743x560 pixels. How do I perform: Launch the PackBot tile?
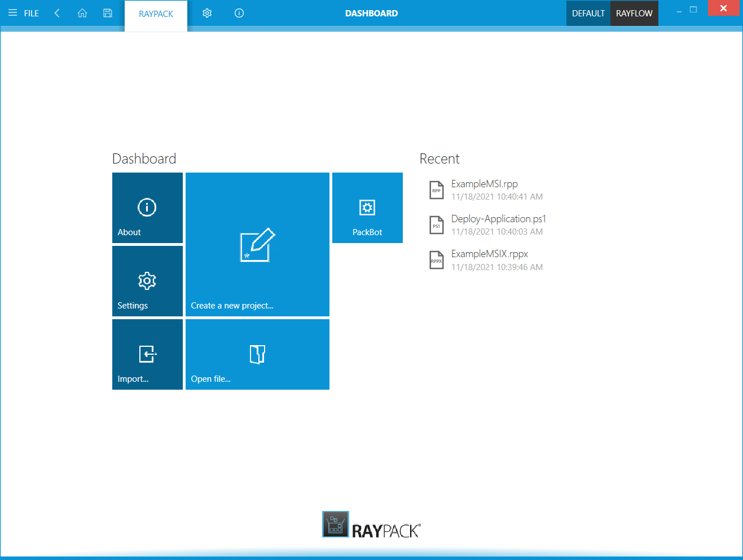(367, 208)
